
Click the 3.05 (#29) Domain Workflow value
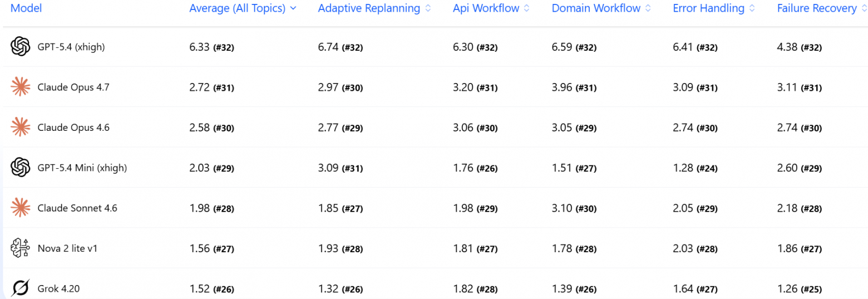pyautogui.click(x=574, y=128)
